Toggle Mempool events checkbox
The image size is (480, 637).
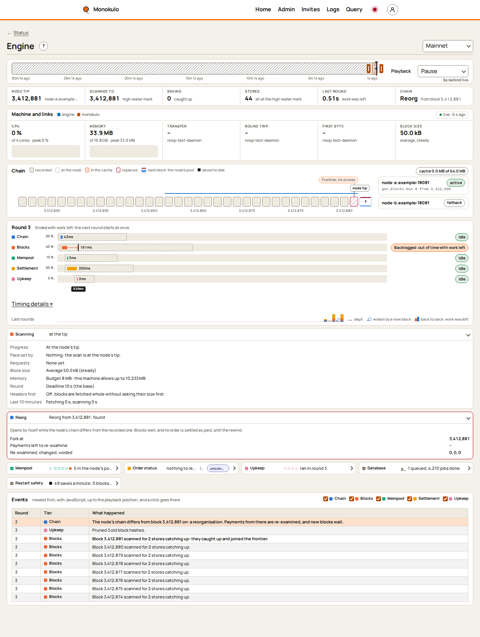click(378, 498)
